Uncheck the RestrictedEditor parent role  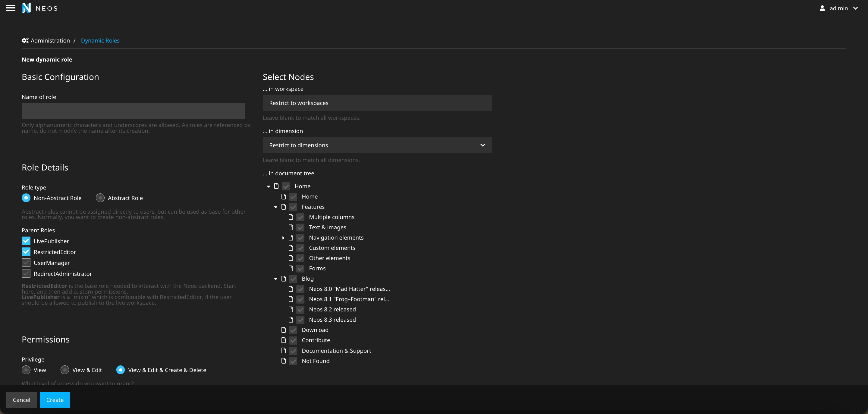(26, 252)
